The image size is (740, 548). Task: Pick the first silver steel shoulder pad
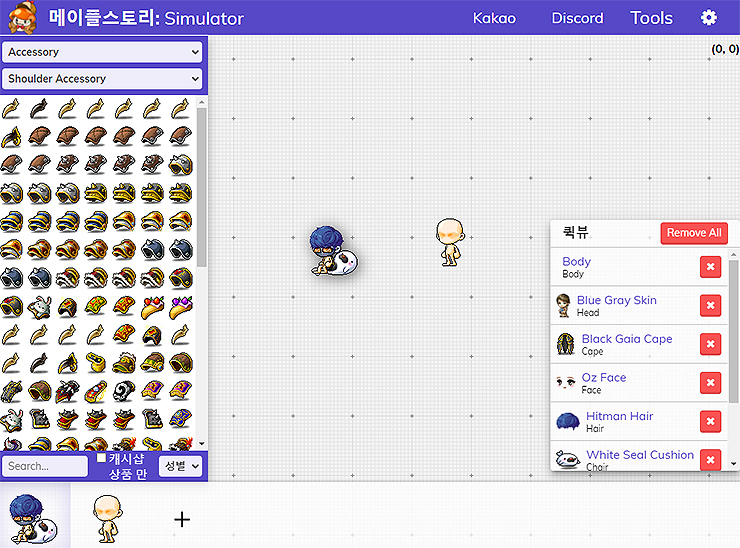click(x=181, y=165)
